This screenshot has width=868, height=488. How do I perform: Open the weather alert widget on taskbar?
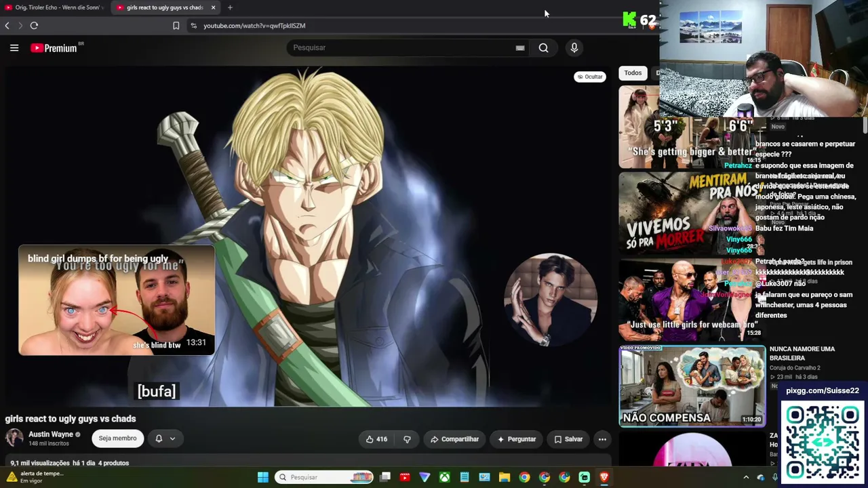34,477
